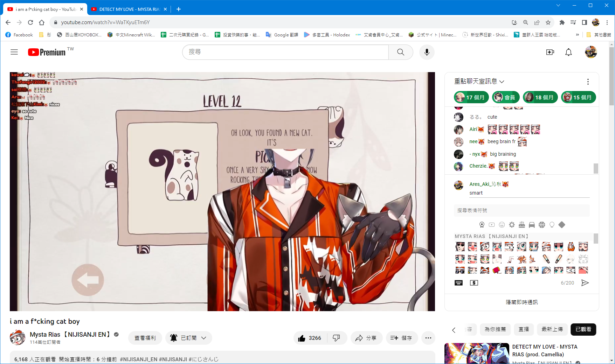615x364 pixels.
Task: Expand the top chat messages dropdown
Action: coord(479,82)
